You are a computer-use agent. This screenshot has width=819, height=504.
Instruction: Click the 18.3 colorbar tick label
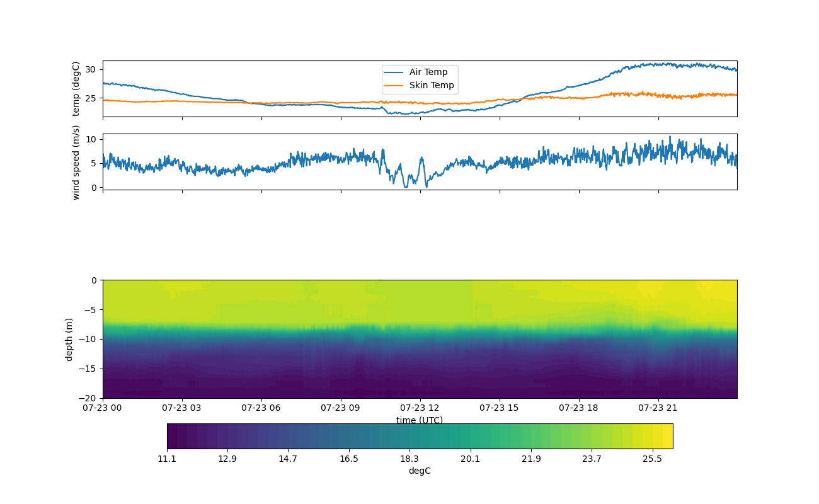point(409,459)
